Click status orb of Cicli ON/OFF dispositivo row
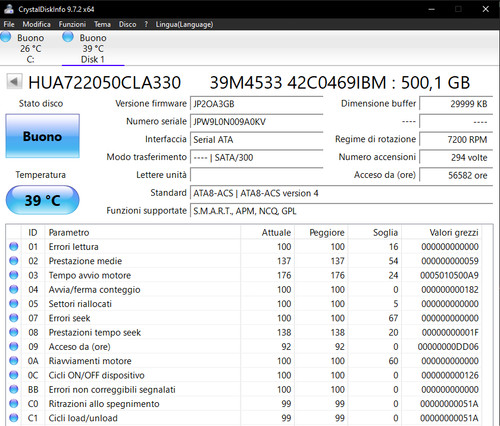 click(x=14, y=375)
